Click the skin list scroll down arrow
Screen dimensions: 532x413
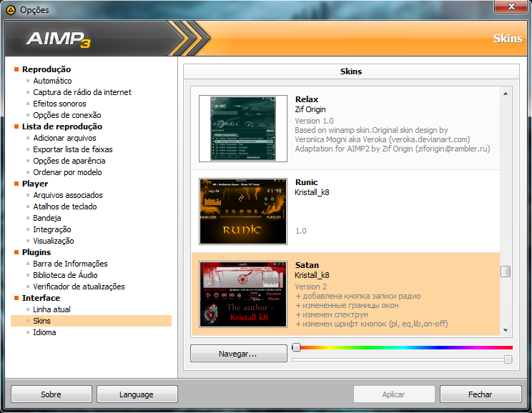pyautogui.click(x=506, y=330)
